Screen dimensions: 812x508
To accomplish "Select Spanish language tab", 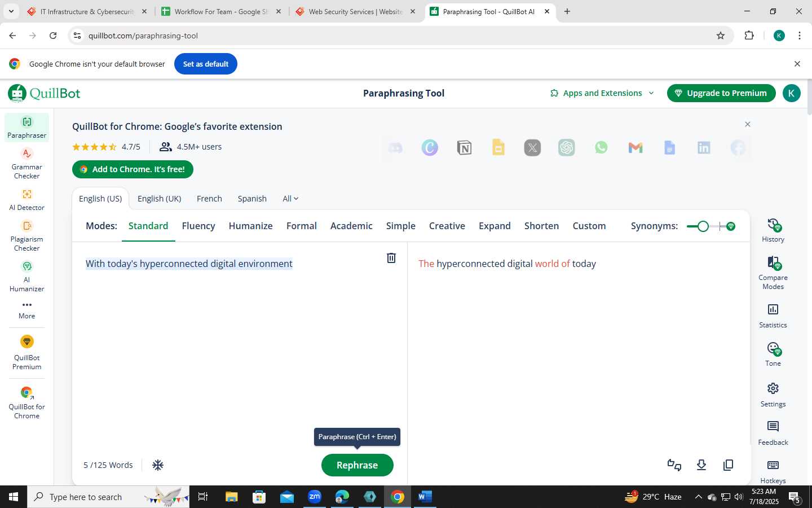I will [252, 199].
